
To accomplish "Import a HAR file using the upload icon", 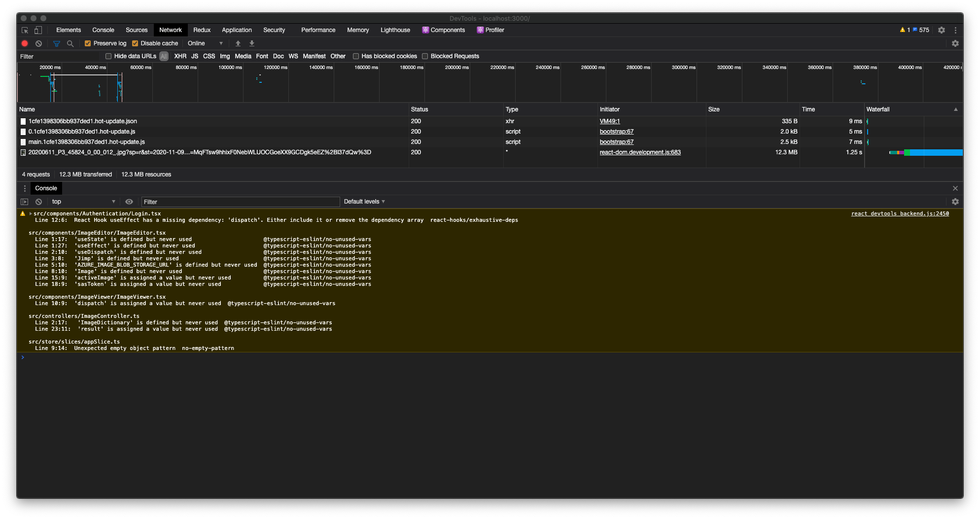I will [238, 43].
